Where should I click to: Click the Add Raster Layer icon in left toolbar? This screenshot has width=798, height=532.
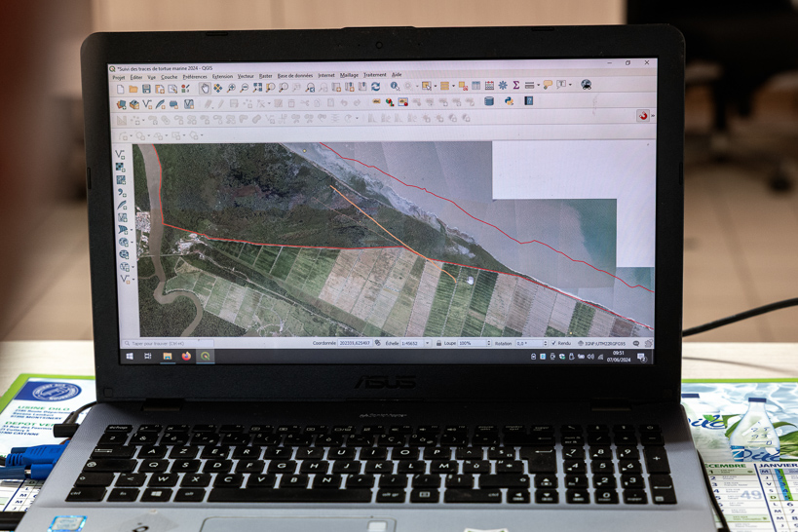tap(121, 168)
